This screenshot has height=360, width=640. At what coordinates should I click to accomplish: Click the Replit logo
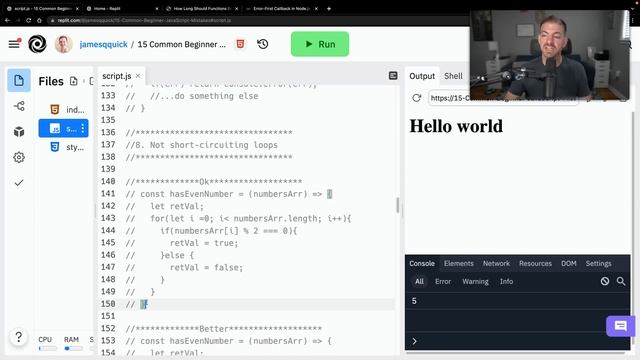click(x=37, y=44)
